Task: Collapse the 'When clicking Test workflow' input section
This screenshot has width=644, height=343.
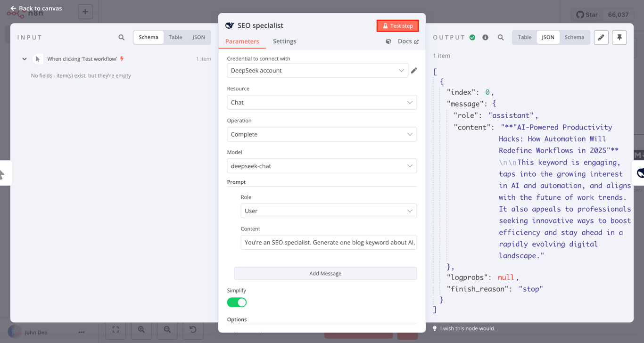Action: [24, 58]
